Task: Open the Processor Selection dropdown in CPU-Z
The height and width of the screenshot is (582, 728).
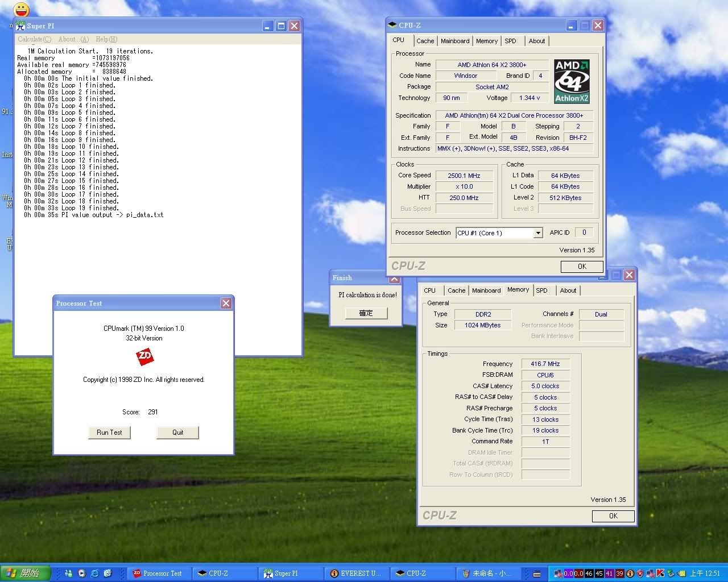Action: coord(537,233)
